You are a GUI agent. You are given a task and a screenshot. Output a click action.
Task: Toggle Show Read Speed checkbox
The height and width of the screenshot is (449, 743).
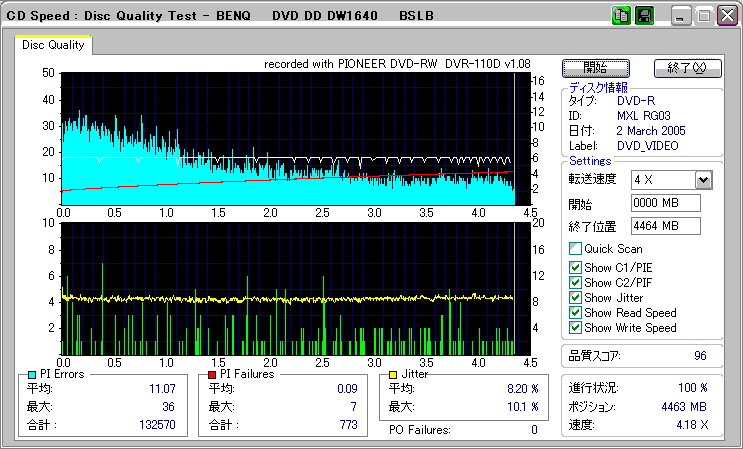(575, 313)
